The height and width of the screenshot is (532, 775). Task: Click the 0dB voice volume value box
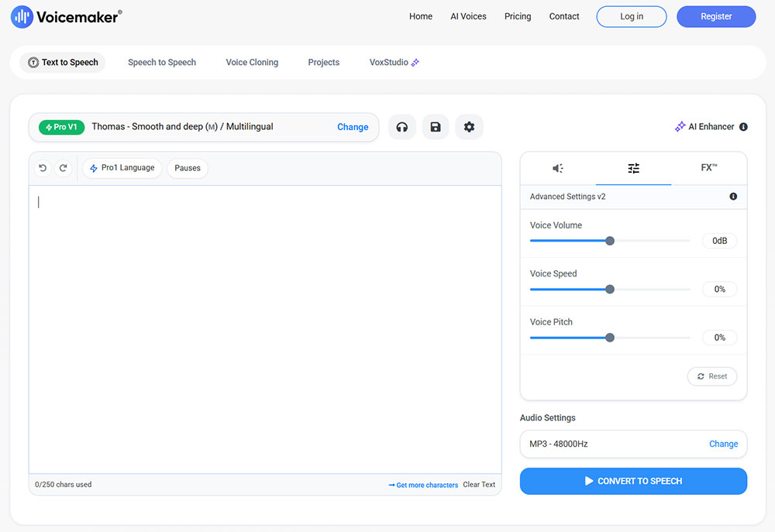(720, 241)
